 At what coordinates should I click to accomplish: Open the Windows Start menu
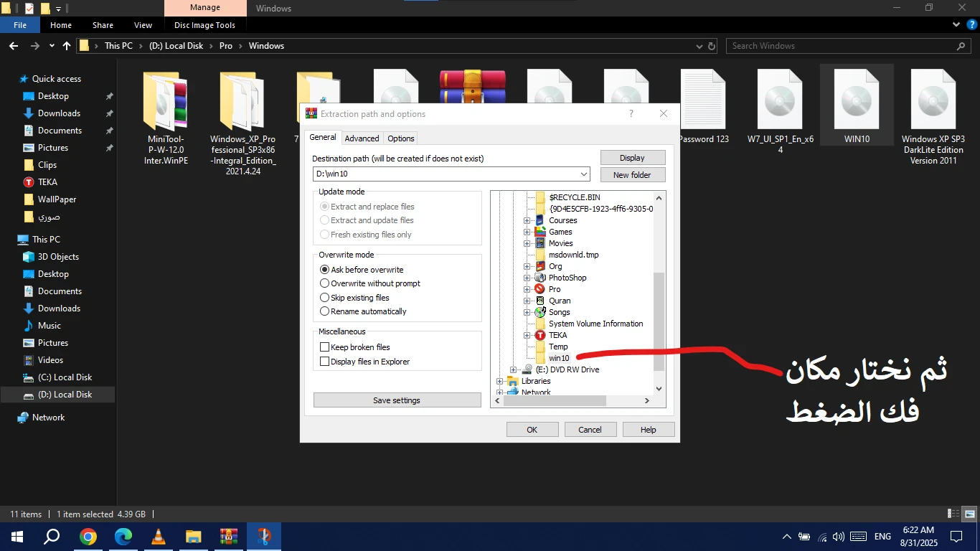tap(17, 537)
